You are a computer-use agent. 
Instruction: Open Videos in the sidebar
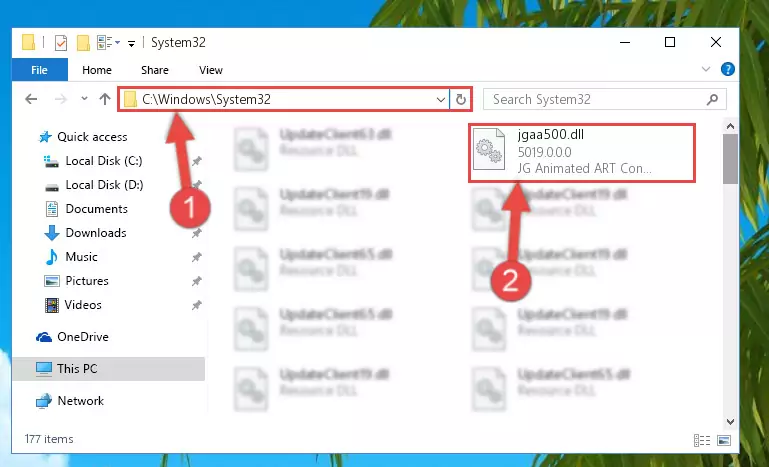tap(83, 305)
